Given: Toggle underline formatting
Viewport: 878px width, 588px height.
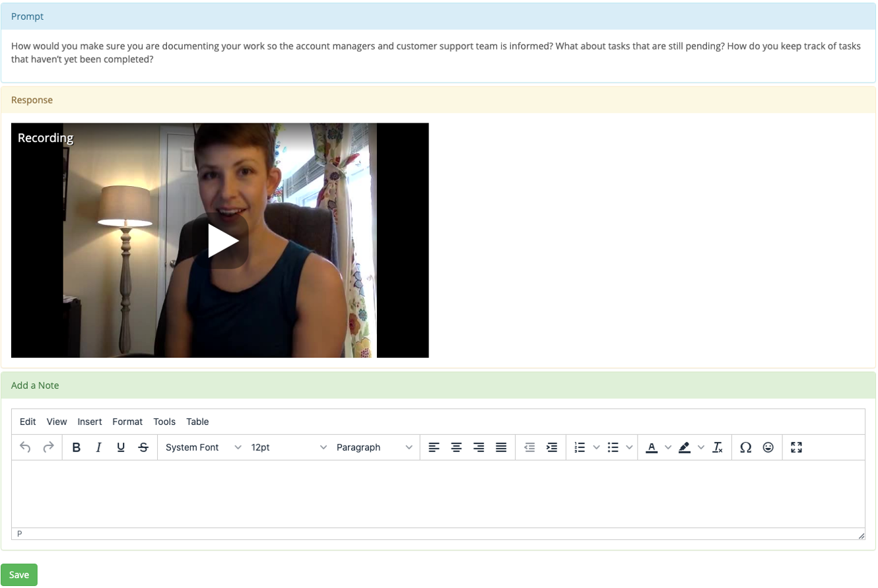Looking at the screenshot, I should (121, 447).
